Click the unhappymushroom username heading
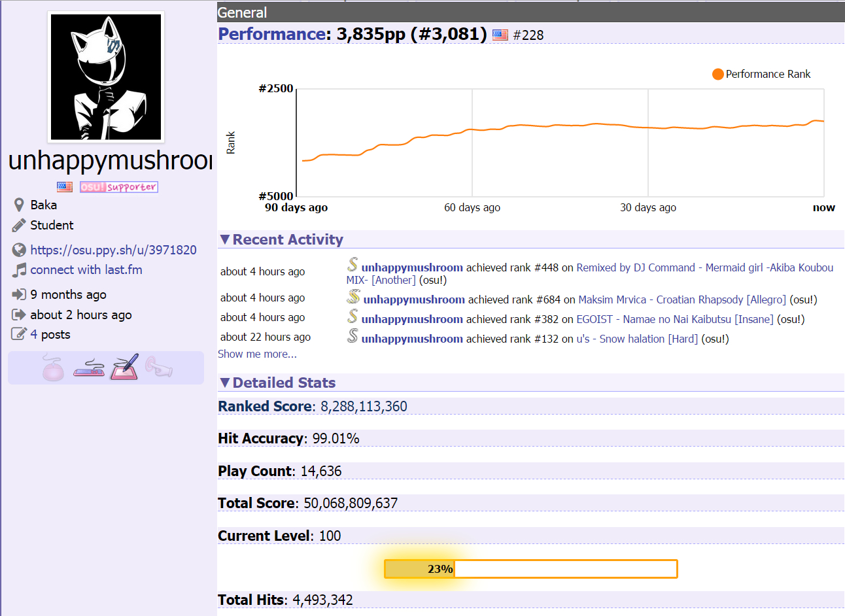This screenshot has width=845, height=616. (111, 161)
